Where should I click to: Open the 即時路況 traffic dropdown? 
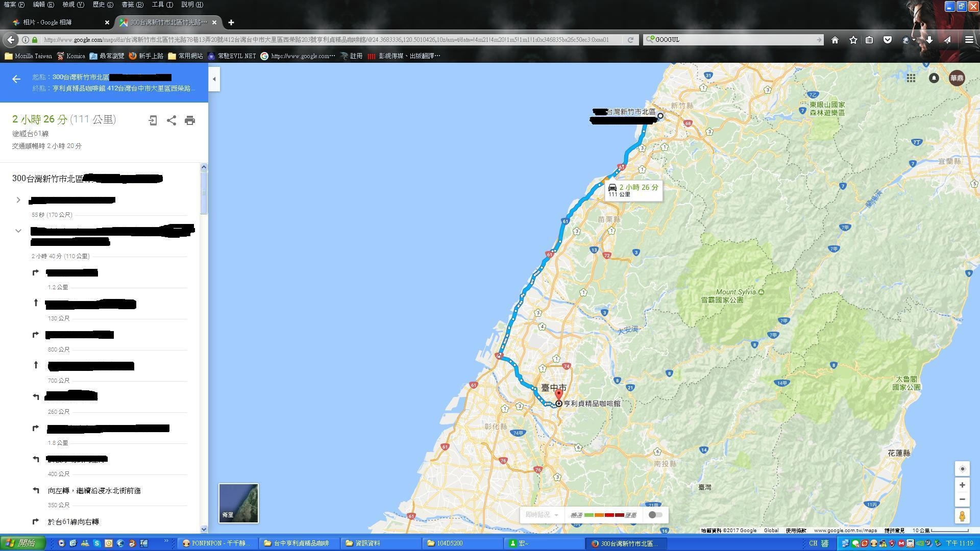pyautogui.click(x=542, y=515)
